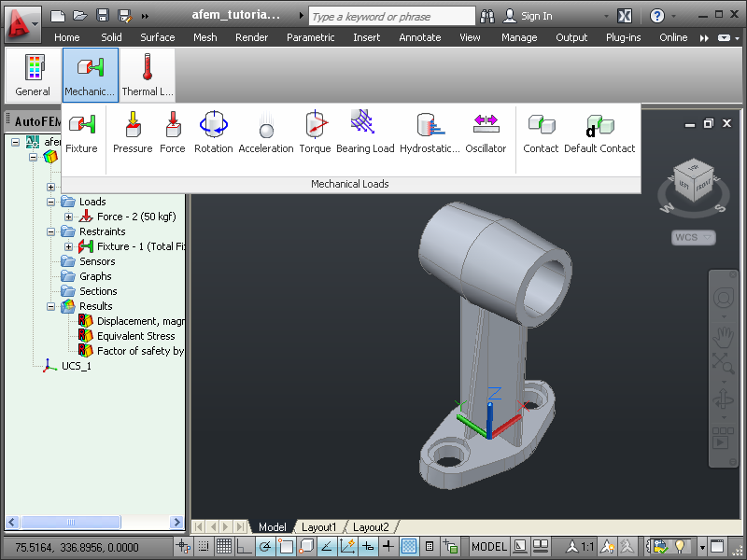747x560 pixels.
Task: Toggle grid display in status bar
Action: 223,546
